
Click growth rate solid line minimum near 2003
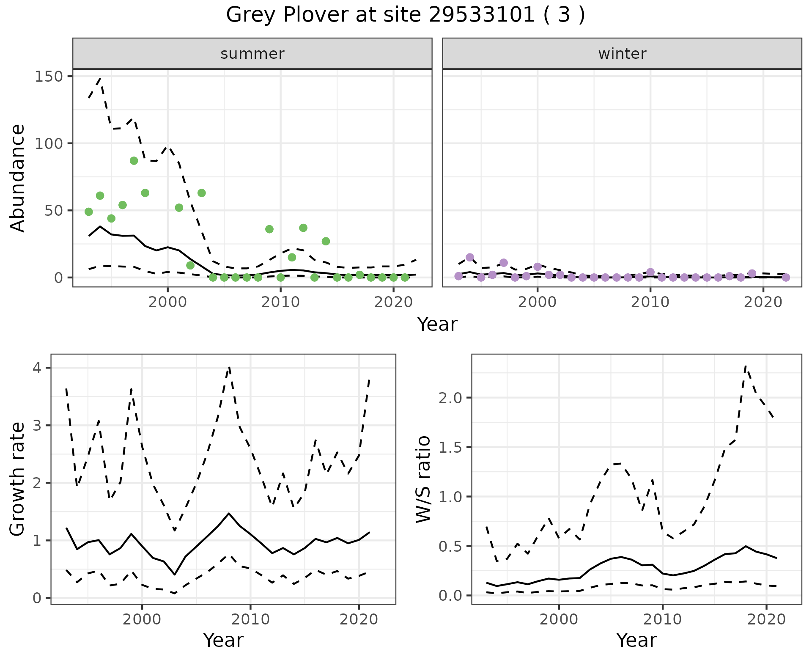pyautogui.click(x=174, y=575)
